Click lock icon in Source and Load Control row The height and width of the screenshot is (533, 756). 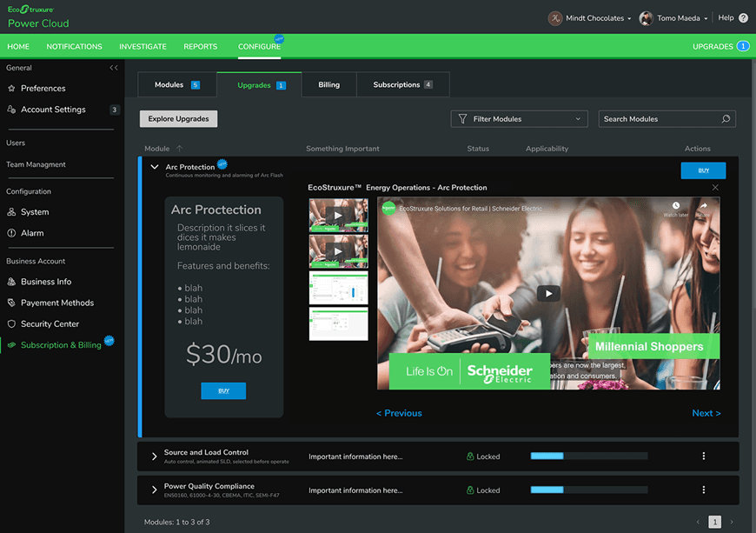point(470,456)
